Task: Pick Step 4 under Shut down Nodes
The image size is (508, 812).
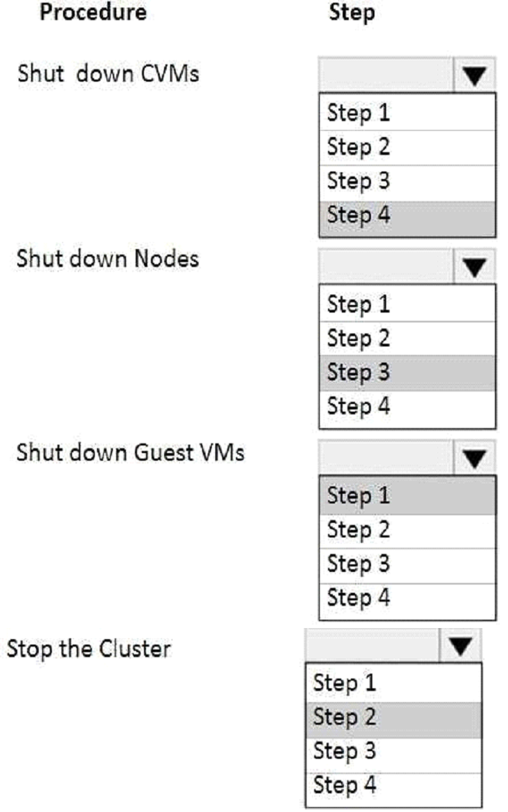Action: 407,407
